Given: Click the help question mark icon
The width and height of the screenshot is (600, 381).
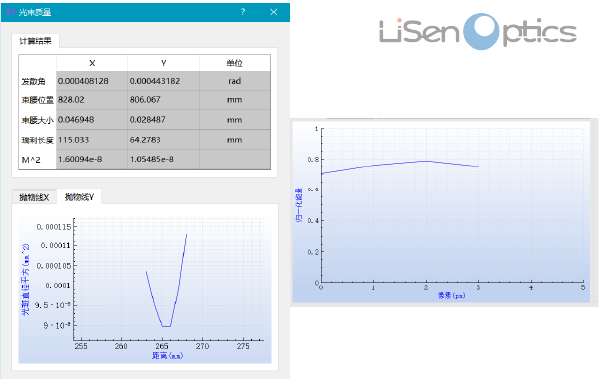Looking at the screenshot, I should point(243,12).
